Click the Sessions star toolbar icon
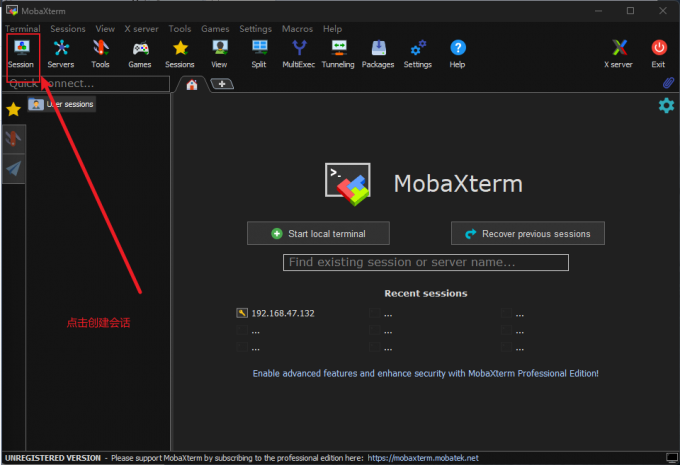 [180, 54]
